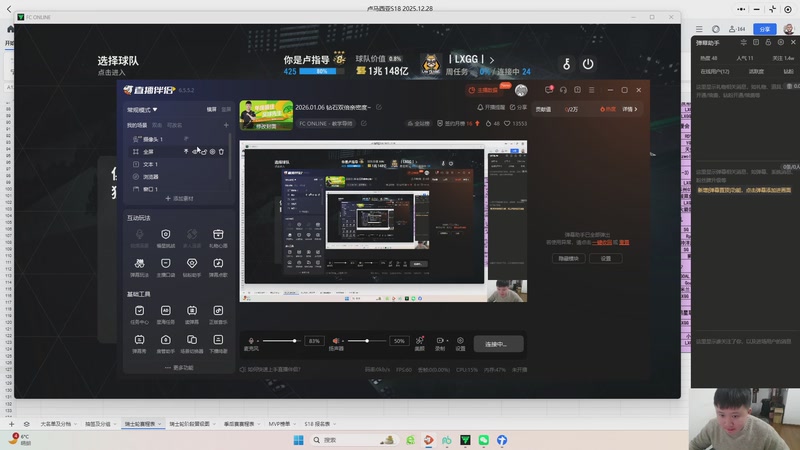Open the 弹幕点歌 song request tool

218,267
